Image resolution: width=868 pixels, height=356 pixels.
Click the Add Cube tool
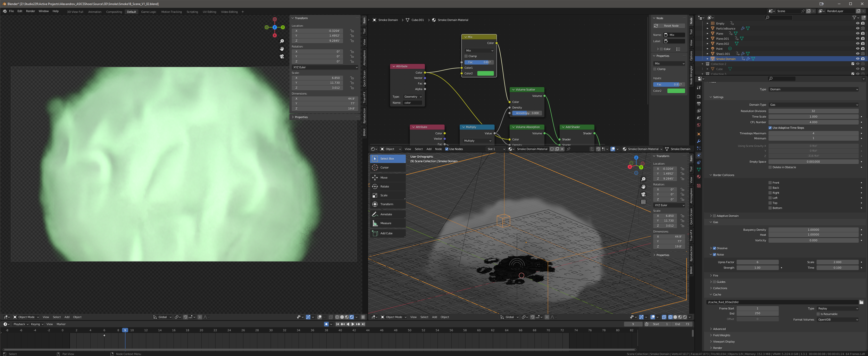(x=386, y=233)
